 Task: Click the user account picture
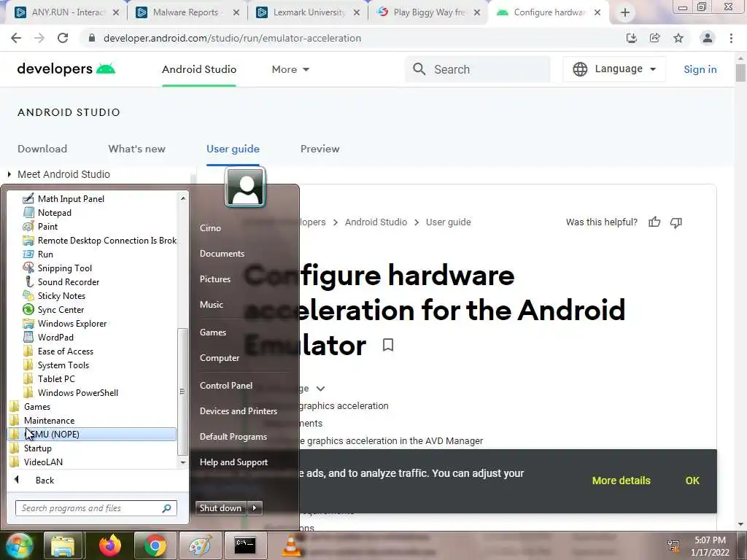pyautogui.click(x=245, y=187)
